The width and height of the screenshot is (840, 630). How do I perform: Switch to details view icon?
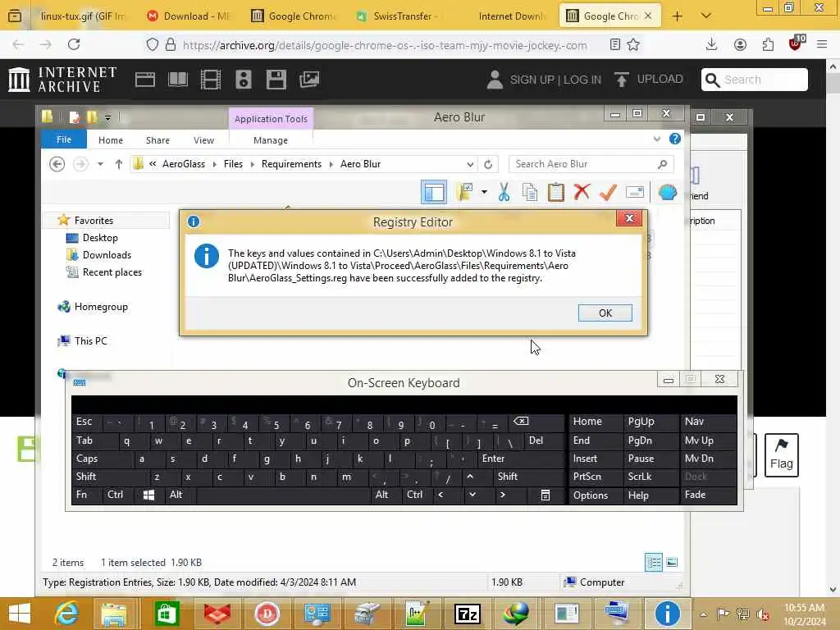[x=654, y=562]
